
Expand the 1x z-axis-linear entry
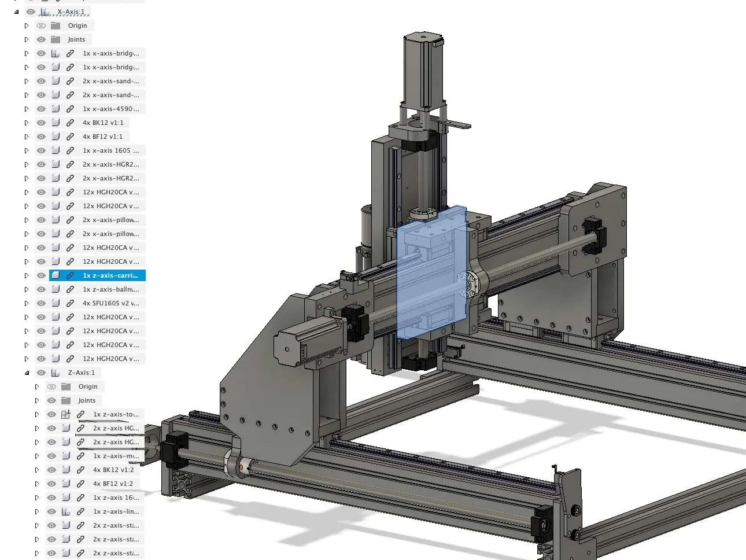pos(36,511)
